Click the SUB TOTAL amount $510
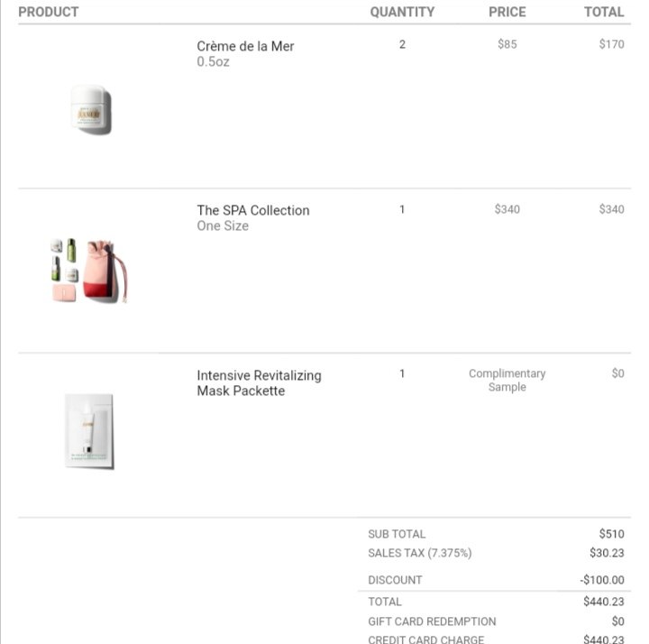Screen dimensions: 649x644 [611, 534]
